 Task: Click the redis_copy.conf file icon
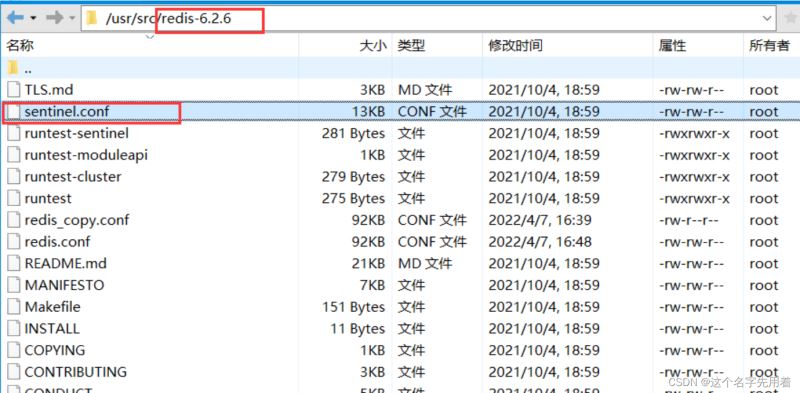[x=14, y=220]
